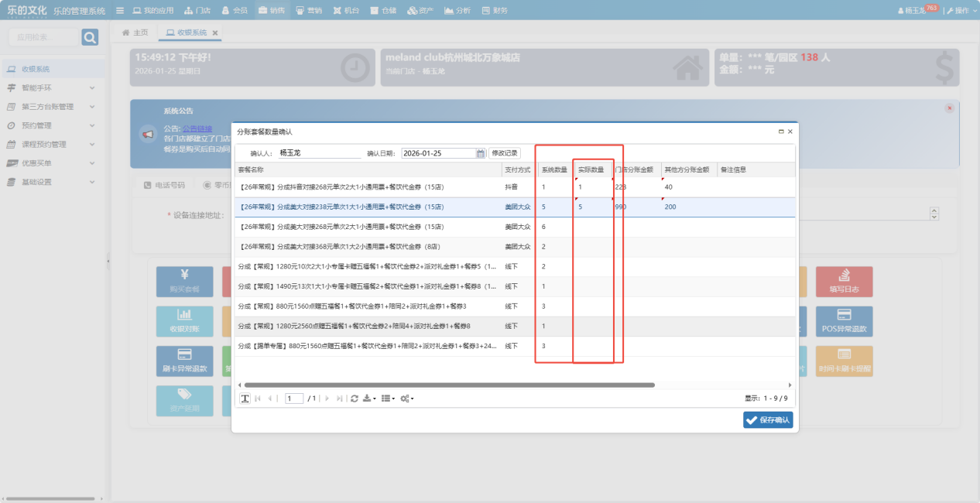This screenshot has width=980, height=503.
Task: Open the column list dropdown in footer
Action: pyautogui.click(x=388, y=399)
